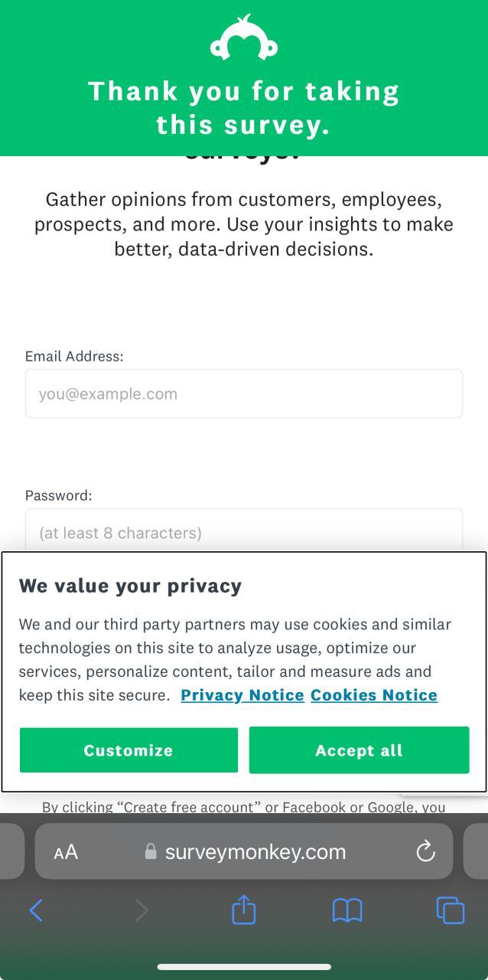Click the "Thank you for taking this survey" banner text
The image size is (488, 980).
pos(244,108)
